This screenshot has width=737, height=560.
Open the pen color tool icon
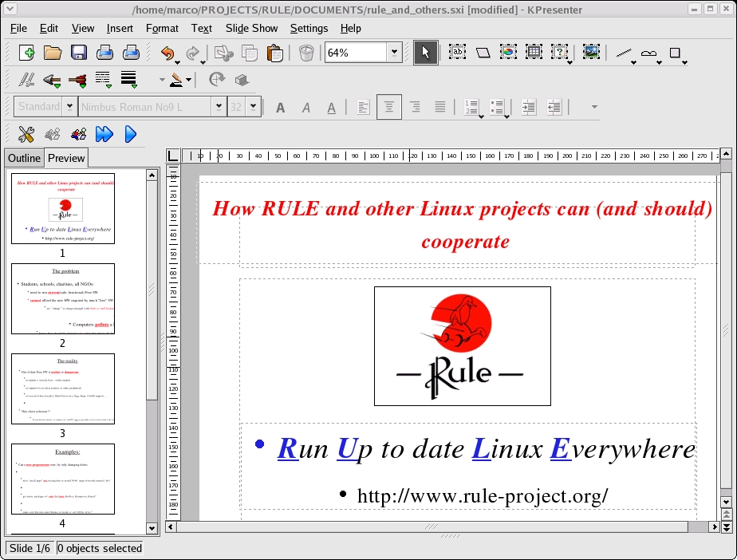pos(176,80)
